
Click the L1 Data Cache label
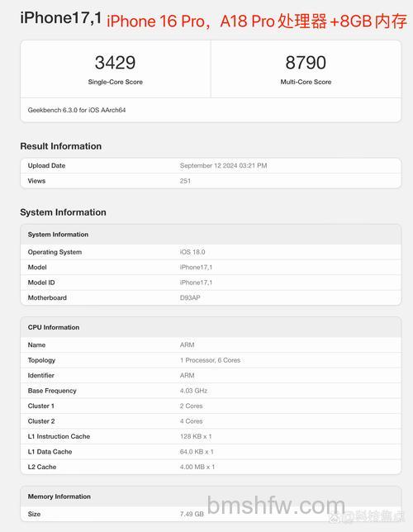50,452
